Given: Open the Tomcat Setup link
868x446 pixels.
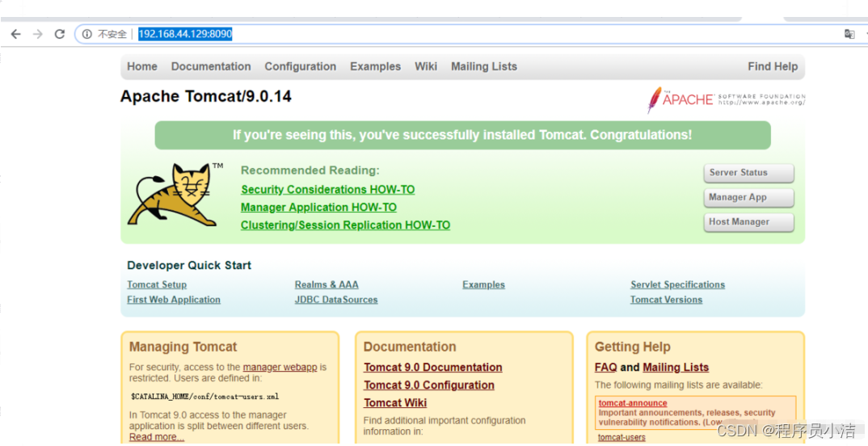Looking at the screenshot, I should (x=157, y=284).
